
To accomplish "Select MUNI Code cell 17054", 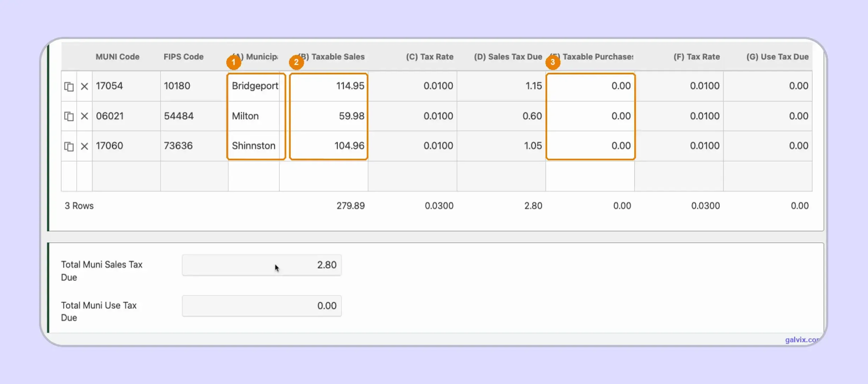I will click(x=126, y=86).
